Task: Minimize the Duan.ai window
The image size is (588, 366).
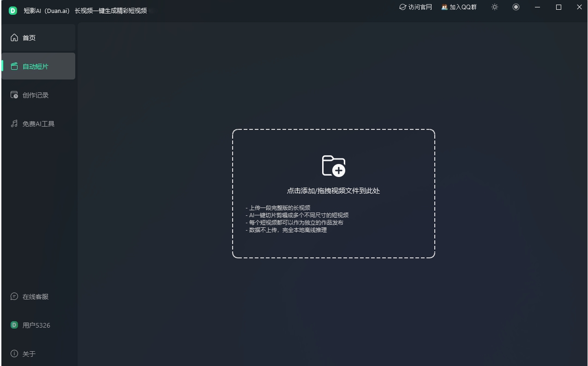Action: pyautogui.click(x=537, y=7)
